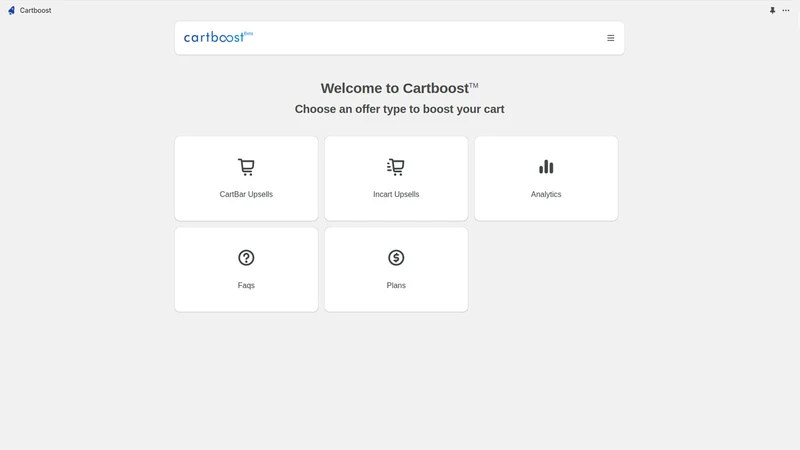This screenshot has width=800, height=450.
Task: Select the Analytics card label
Action: (546, 194)
